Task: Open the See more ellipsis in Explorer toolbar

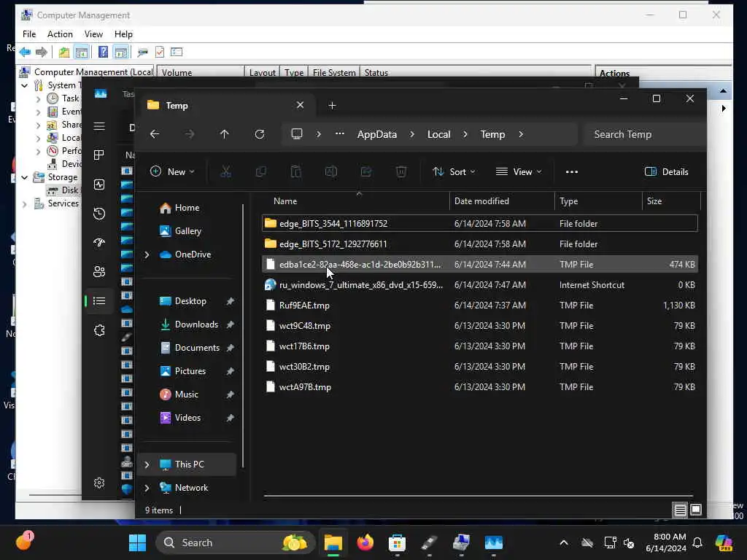Action: coord(572,172)
